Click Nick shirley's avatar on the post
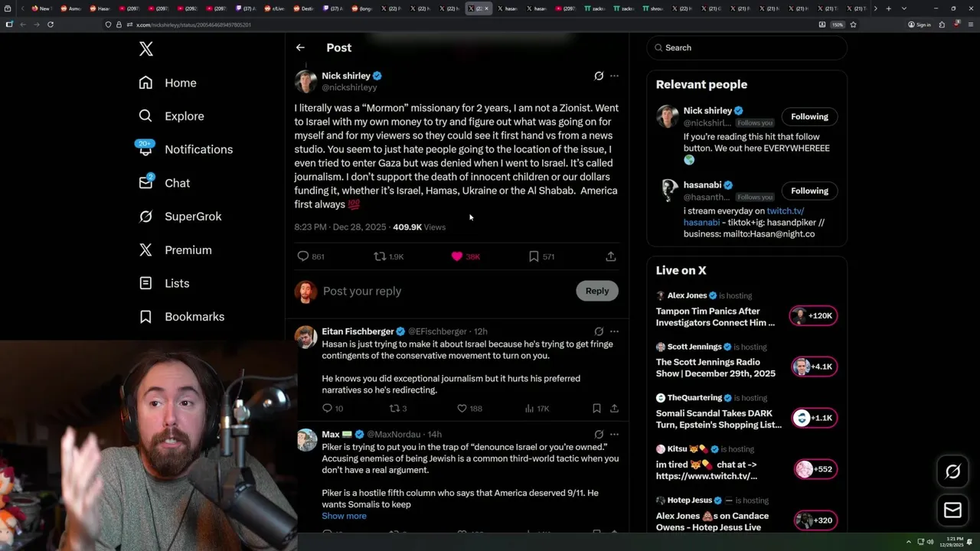 click(305, 81)
